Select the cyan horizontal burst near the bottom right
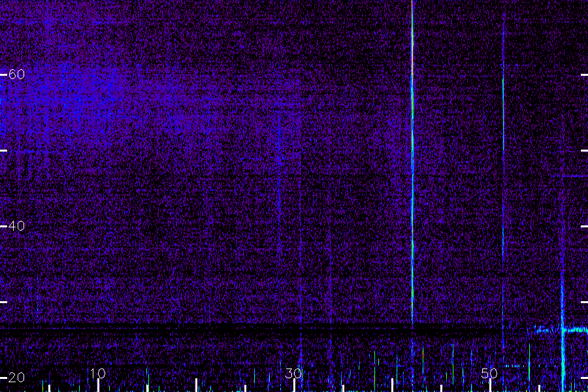The height and width of the screenshot is (392, 588). point(560,330)
